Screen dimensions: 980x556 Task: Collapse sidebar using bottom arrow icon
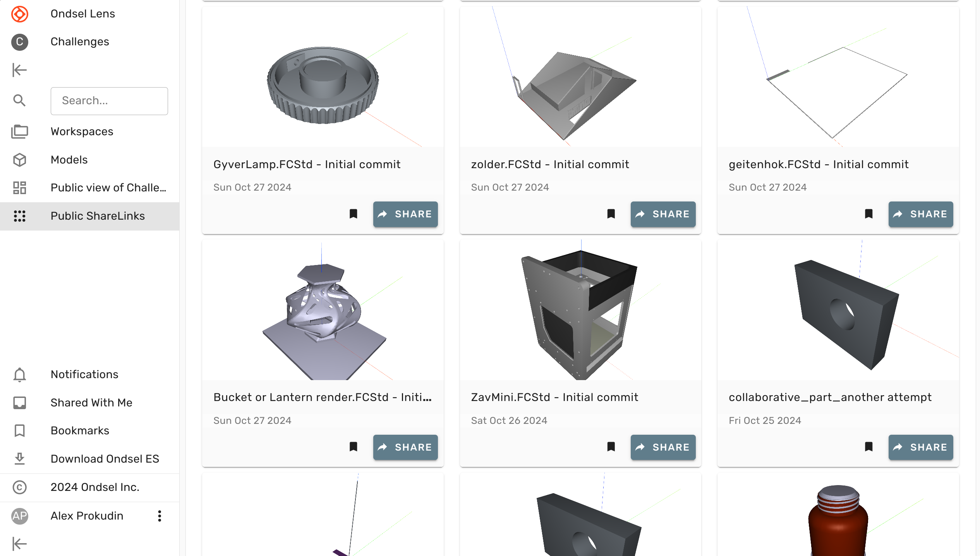(19, 544)
